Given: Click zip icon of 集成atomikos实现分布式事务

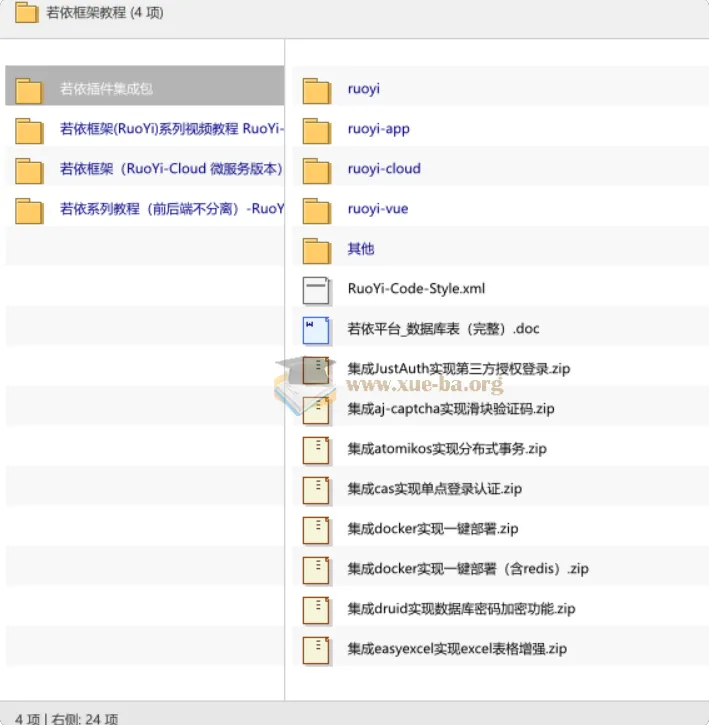Looking at the screenshot, I should tap(316, 450).
